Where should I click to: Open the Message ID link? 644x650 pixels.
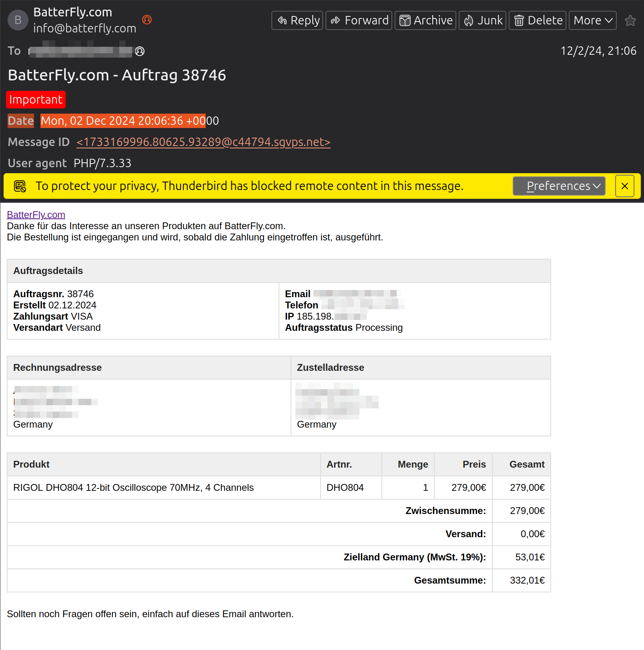click(203, 142)
